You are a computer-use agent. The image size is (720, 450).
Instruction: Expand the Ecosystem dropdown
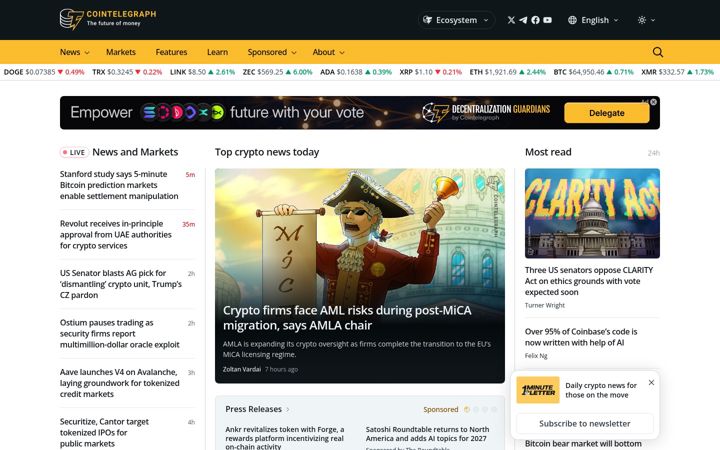click(456, 20)
